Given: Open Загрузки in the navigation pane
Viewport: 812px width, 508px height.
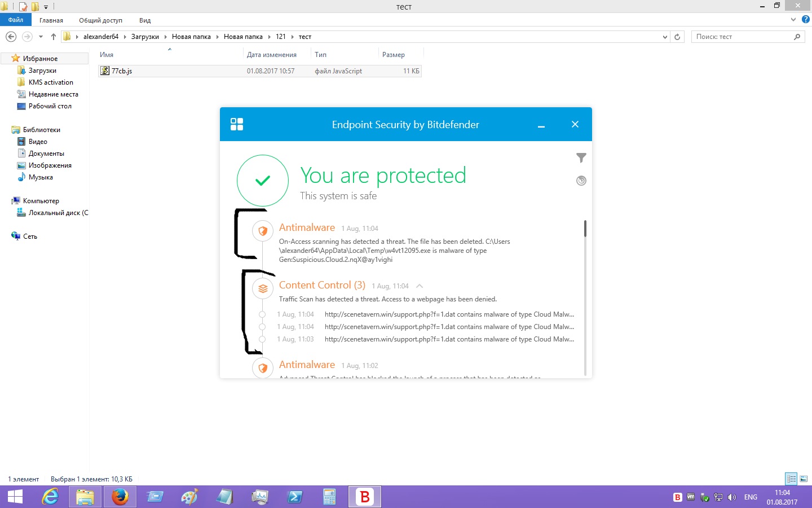Looking at the screenshot, I should (42, 71).
